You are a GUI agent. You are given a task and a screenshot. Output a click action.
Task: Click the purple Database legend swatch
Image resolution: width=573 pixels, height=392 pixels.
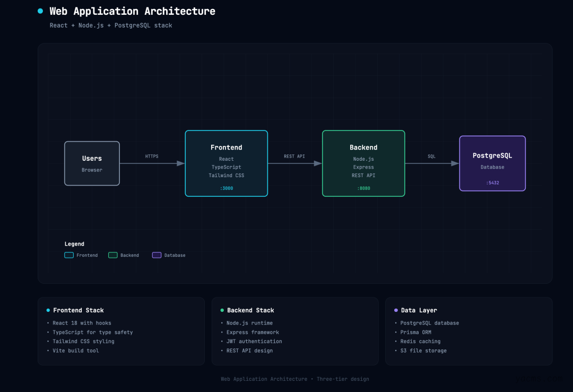pyautogui.click(x=157, y=255)
